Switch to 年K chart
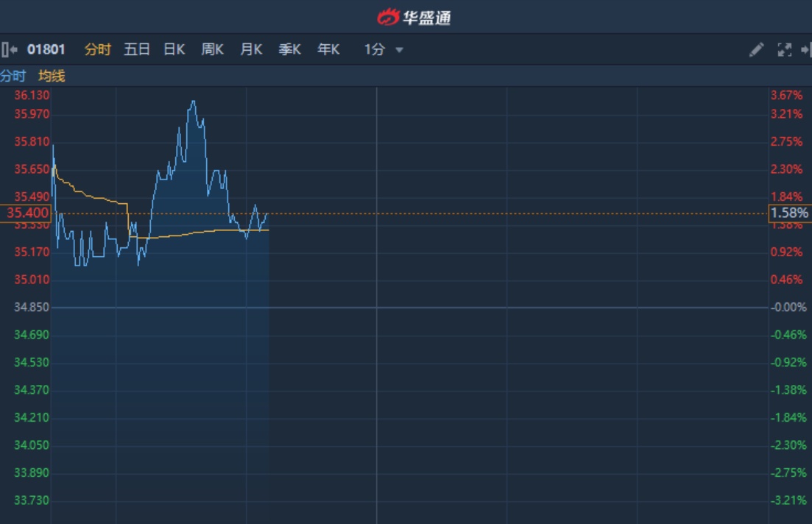Screen dimensions: 812x524 (x=328, y=50)
